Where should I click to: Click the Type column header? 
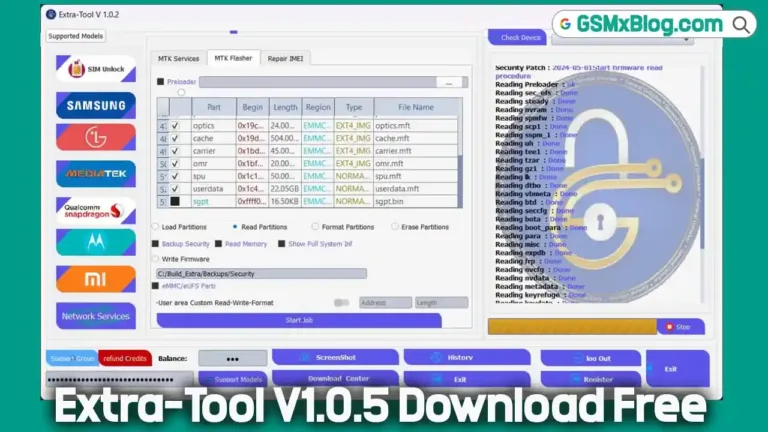pyautogui.click(x=354, y=107)
